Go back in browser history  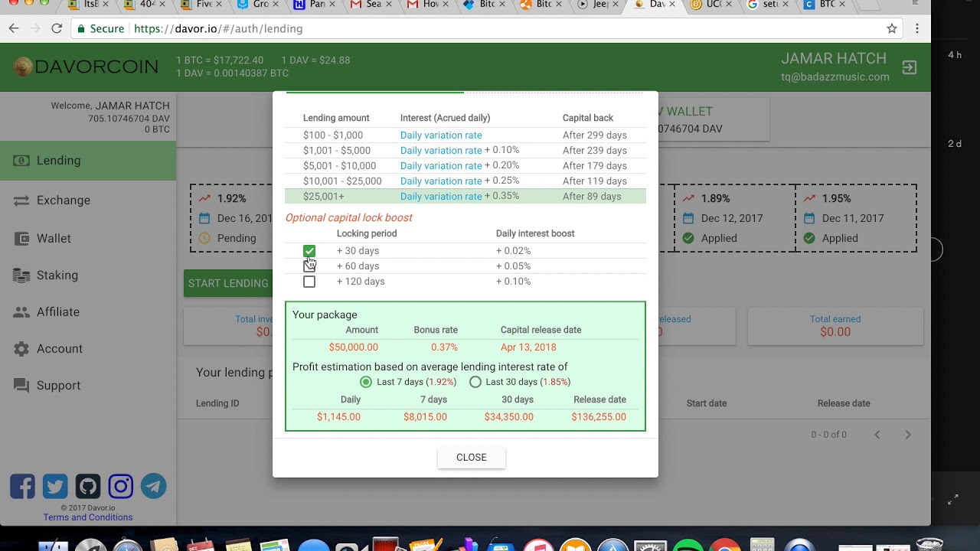tap(14, 28)
